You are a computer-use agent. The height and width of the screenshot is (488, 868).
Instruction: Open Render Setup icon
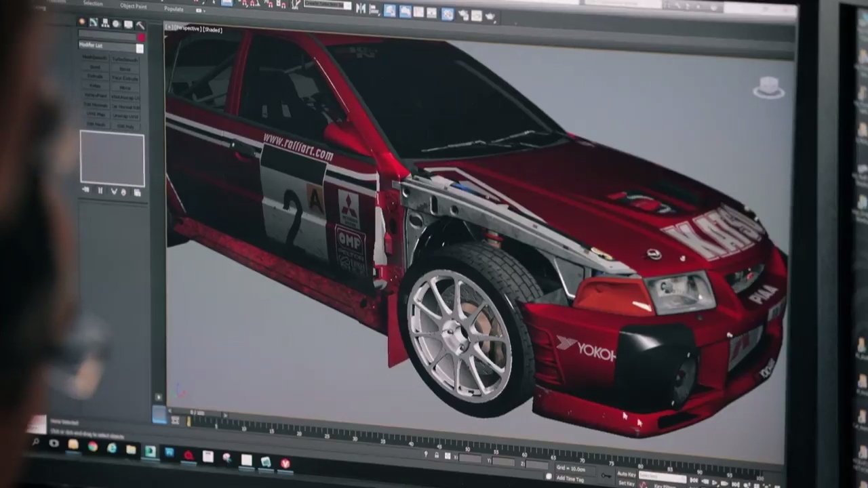pyautogui.click(x=463, y=15)
